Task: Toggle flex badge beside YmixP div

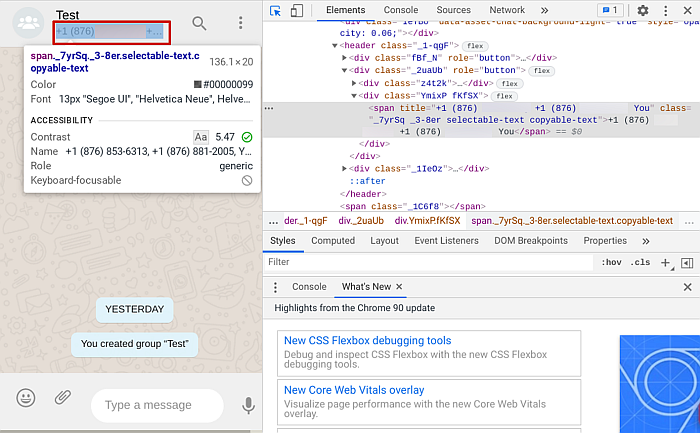Action: point(504,96)
